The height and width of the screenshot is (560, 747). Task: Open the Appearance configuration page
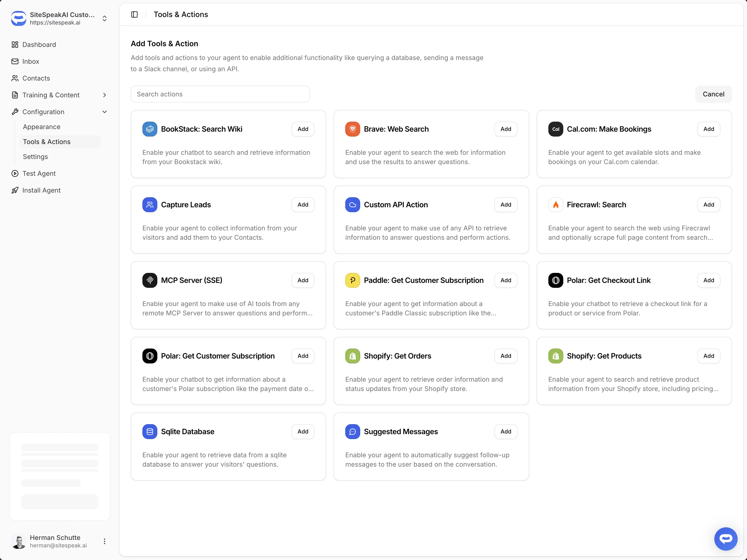click(42, 127)
